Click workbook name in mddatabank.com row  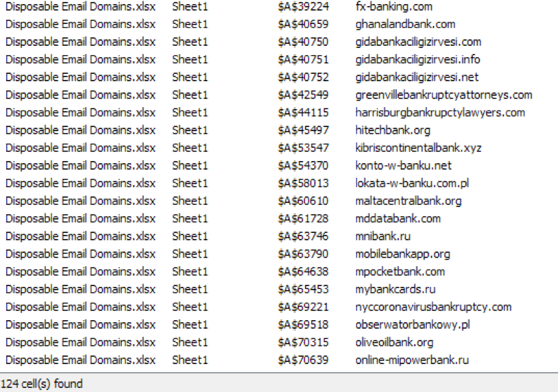(x=81, y=219)
